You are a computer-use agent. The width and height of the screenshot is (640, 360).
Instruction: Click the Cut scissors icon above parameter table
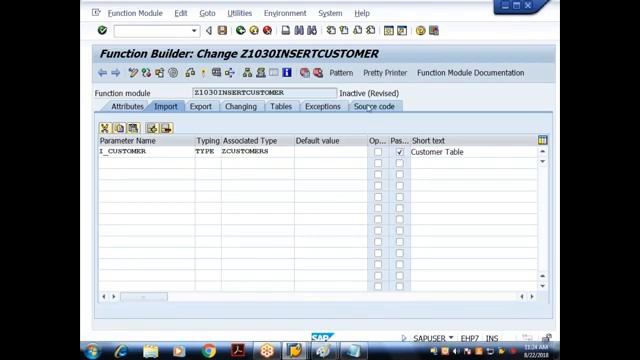pos(105,128)
